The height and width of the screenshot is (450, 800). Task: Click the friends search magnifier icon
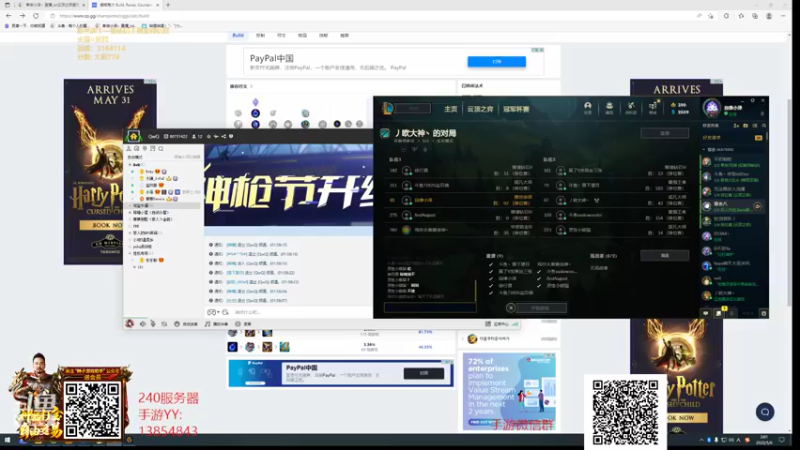[x=764, y=126]
